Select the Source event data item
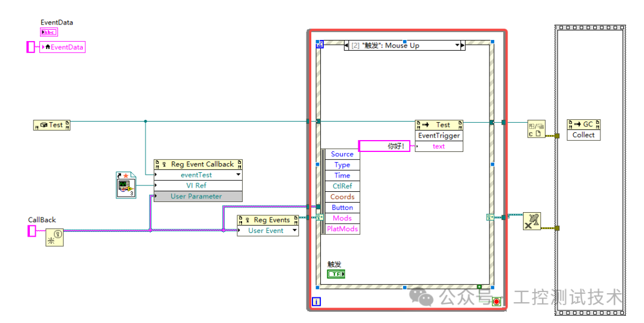The width and height of the screenshot is (644, 323). [342, 154]
